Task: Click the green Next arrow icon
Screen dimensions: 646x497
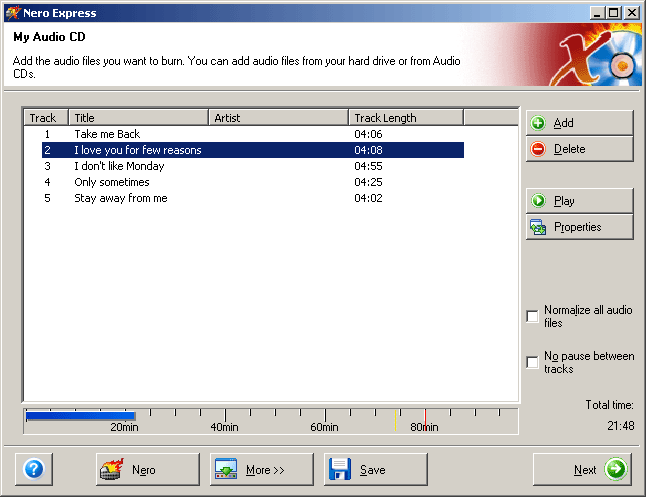Action: click(616, 469)
